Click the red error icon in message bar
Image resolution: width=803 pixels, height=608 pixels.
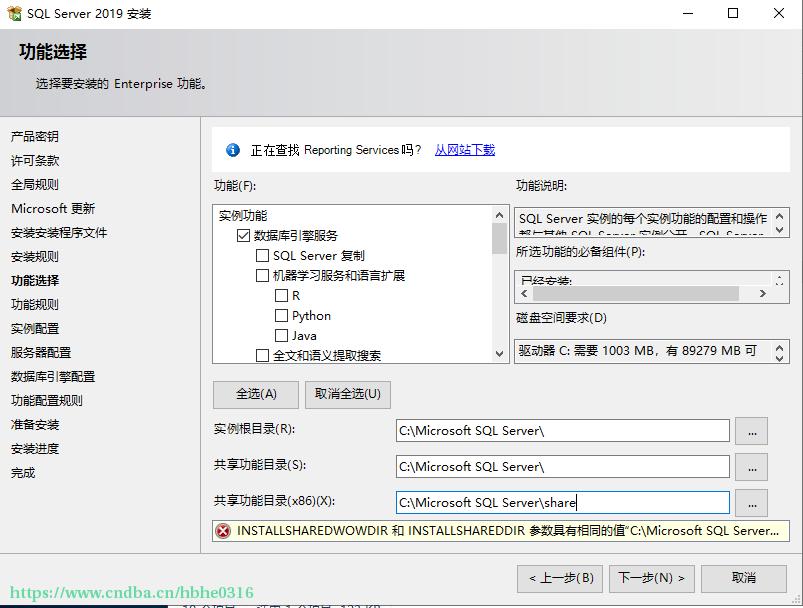[x=223, y=531]
